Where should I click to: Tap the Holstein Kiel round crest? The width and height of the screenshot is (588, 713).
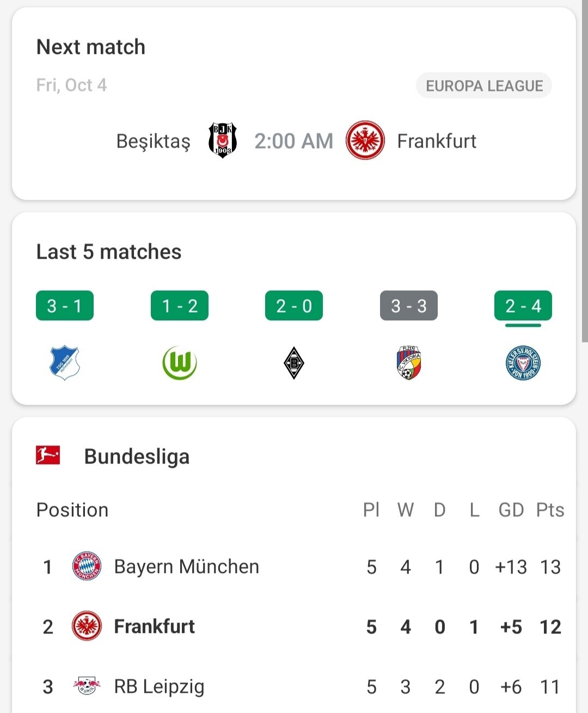[523, 363]
